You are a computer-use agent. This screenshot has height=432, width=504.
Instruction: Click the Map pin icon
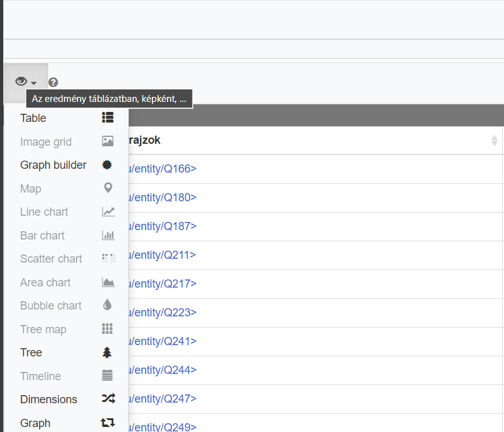point(108,188)
